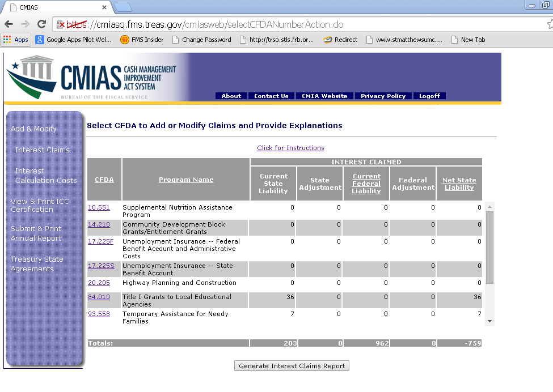Image resolution: width=553 pixels, height=392 pixels.
Task: Open the Privacy Policy navigation item
Action: (x=383, y=96)
